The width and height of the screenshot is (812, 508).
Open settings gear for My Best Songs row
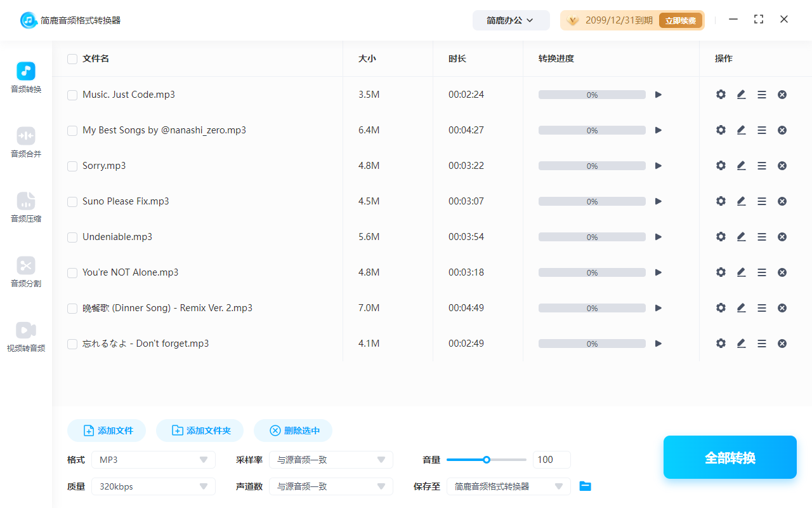click(721, 130)
